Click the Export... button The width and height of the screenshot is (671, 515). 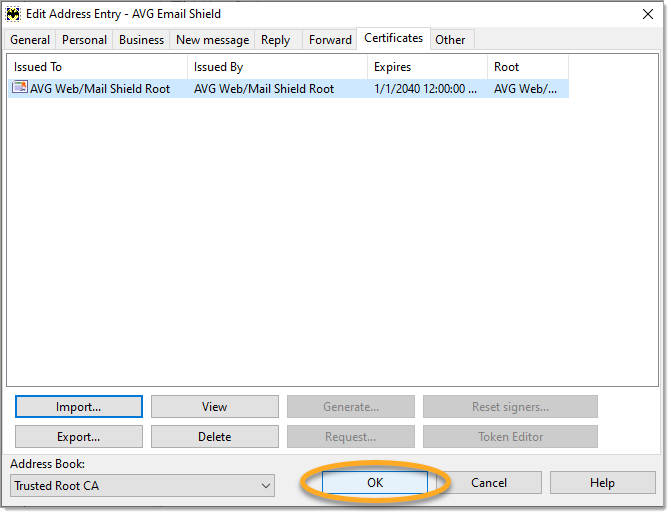(x=78, y=437)
